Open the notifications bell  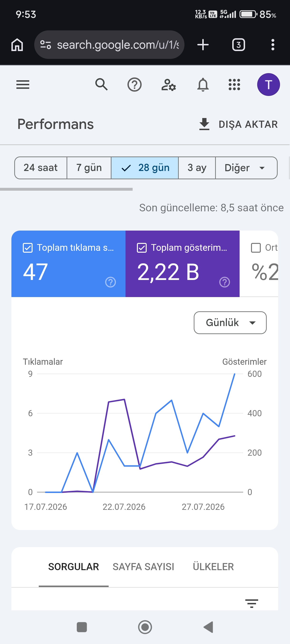(x=203, y=85)
